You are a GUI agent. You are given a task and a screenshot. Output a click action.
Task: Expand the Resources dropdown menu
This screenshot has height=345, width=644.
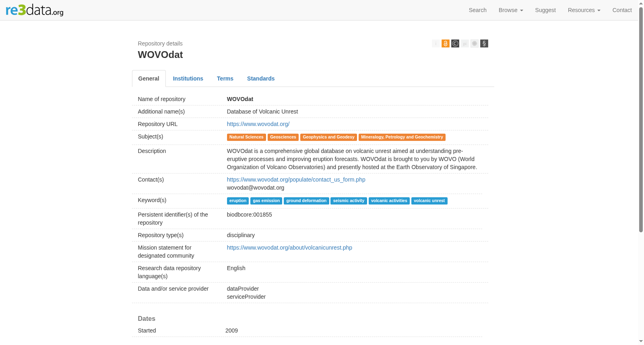(x=584, y=10)
